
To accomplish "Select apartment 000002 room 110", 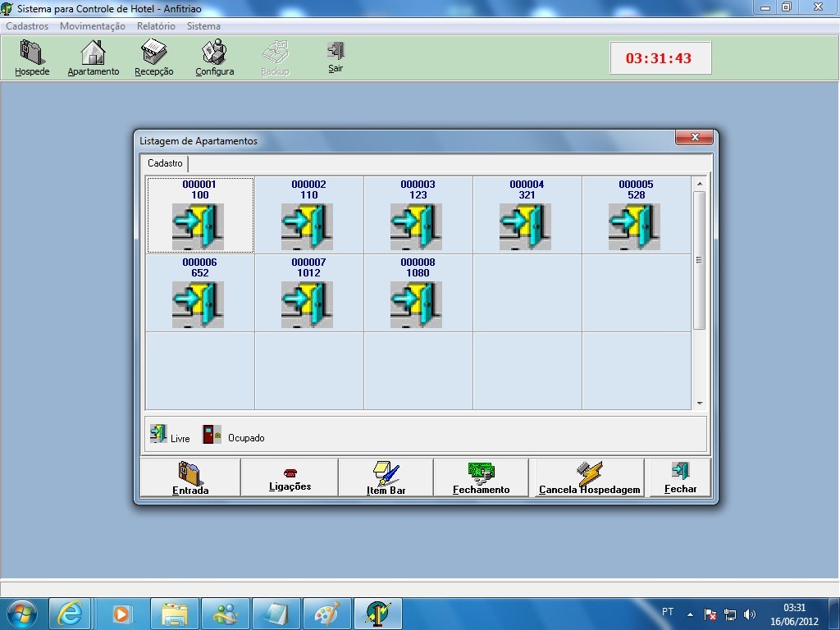I will pyautogui.click(x=308, y=216).
